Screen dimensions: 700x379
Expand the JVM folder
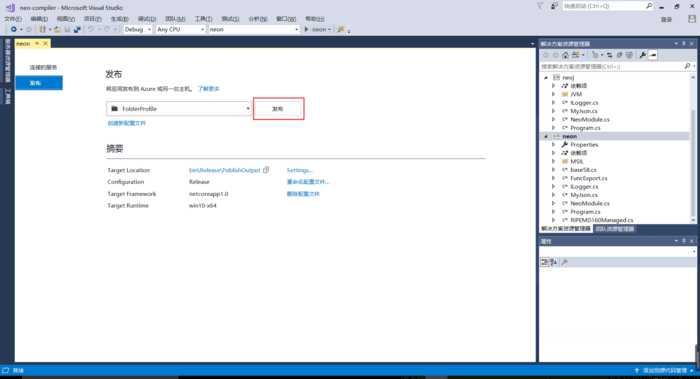point(554,94)
